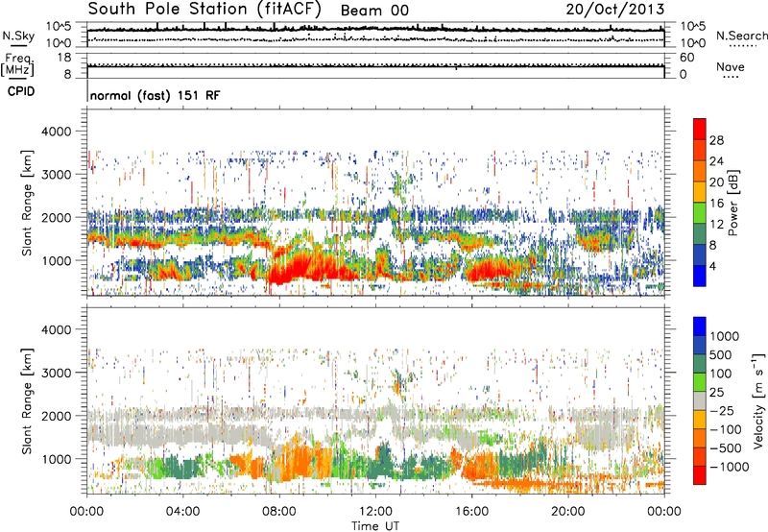This screenshot has width=768, height=532.
Task: Click the "20" value on Power colorbar
Action: (x=716, y=182)
